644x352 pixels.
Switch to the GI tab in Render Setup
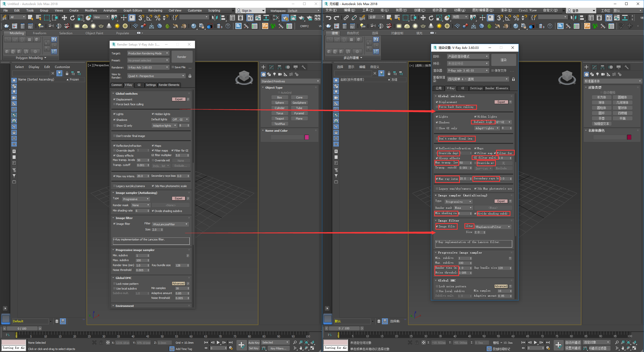pyautogui.click(x=139, y=85)
